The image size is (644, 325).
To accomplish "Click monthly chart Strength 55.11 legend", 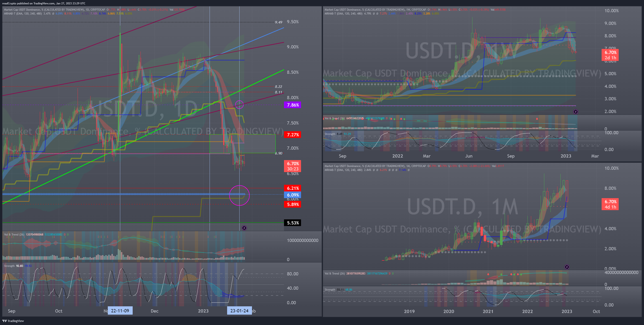I will pyautogui.click(x=334, y=290).
